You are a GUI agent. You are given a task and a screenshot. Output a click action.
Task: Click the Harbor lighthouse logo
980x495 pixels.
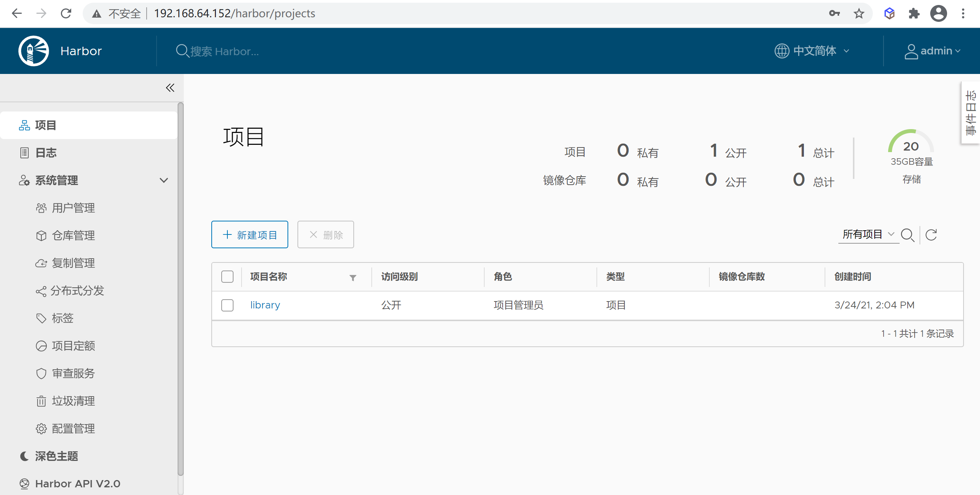point(34,51)
